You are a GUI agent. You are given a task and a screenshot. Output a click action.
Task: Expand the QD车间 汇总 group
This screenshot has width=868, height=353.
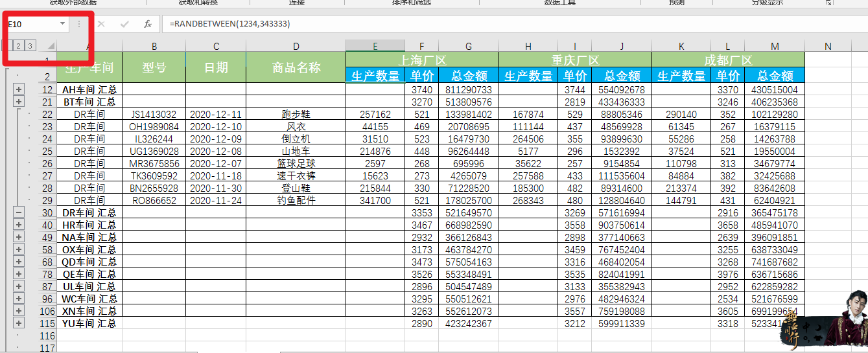click(18, 262)
